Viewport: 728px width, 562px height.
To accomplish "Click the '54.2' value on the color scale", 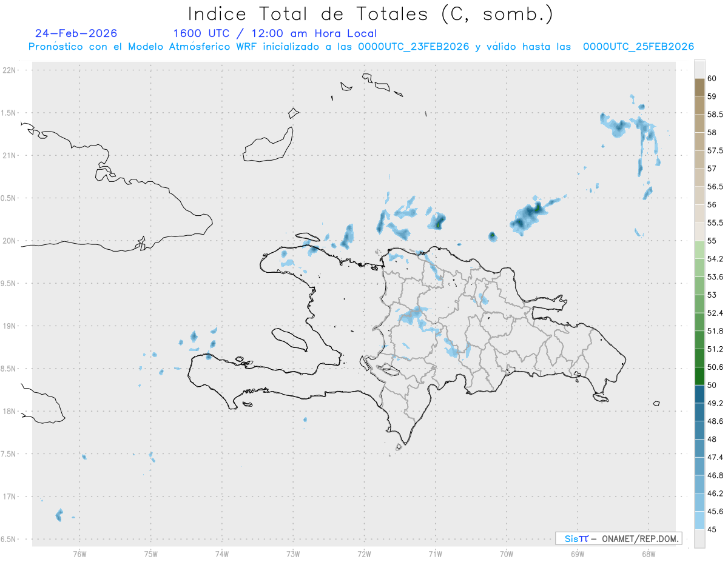I will tap(715, 259).
